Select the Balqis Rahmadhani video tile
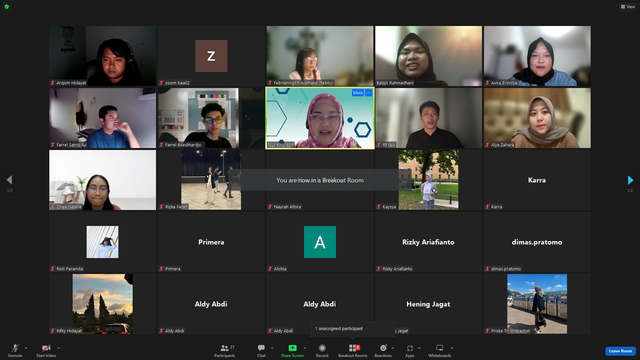The height and width of the screenshot is (360, 640). coord(428,56)
